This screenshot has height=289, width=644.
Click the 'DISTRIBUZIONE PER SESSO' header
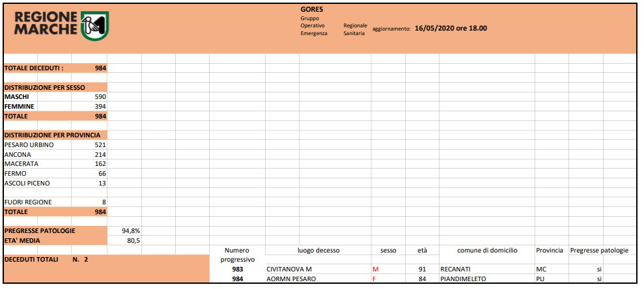click(x=45, y=87)
